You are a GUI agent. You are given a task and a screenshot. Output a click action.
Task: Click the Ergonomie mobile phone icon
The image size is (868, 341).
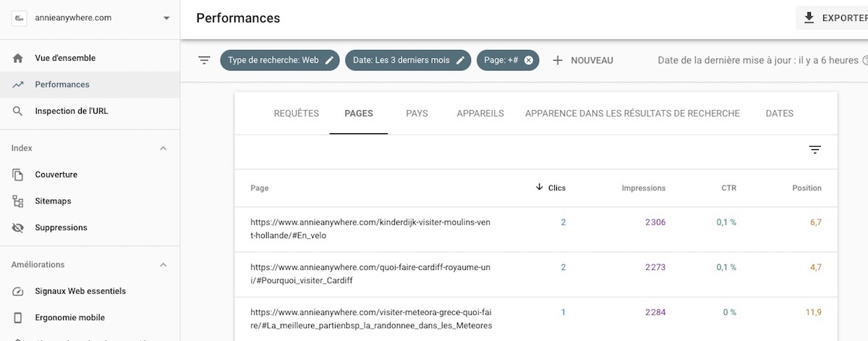point(18,318)
